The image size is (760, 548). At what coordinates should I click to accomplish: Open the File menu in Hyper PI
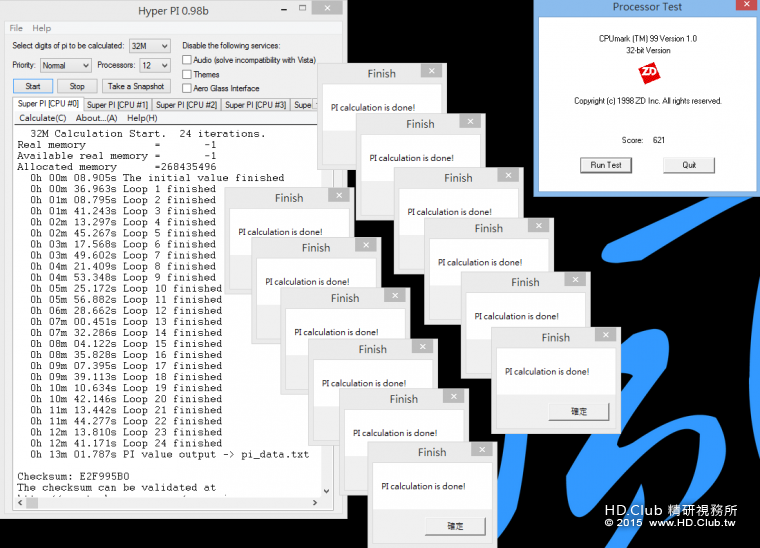tap(16, 28)
